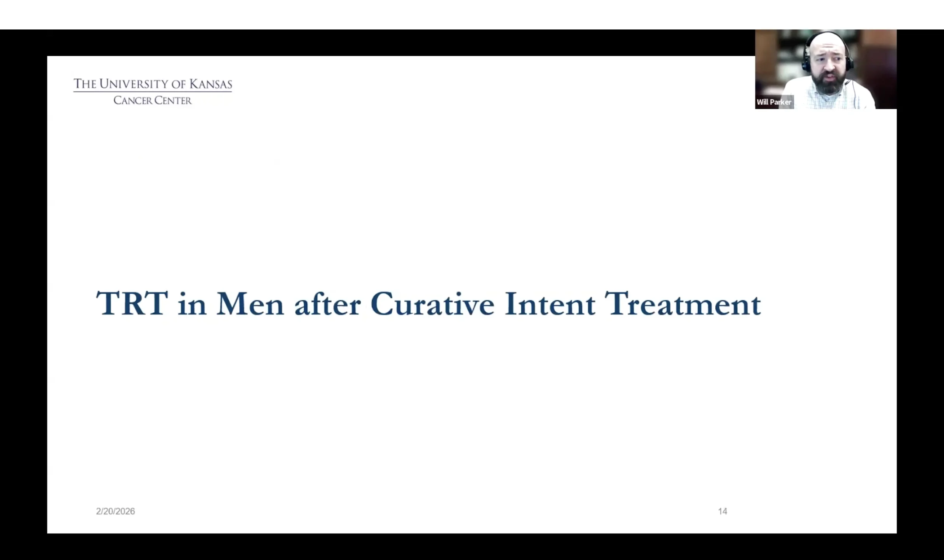Click the word Men in the title
This screenshot has width=944, height=560.
coord(250,304)
